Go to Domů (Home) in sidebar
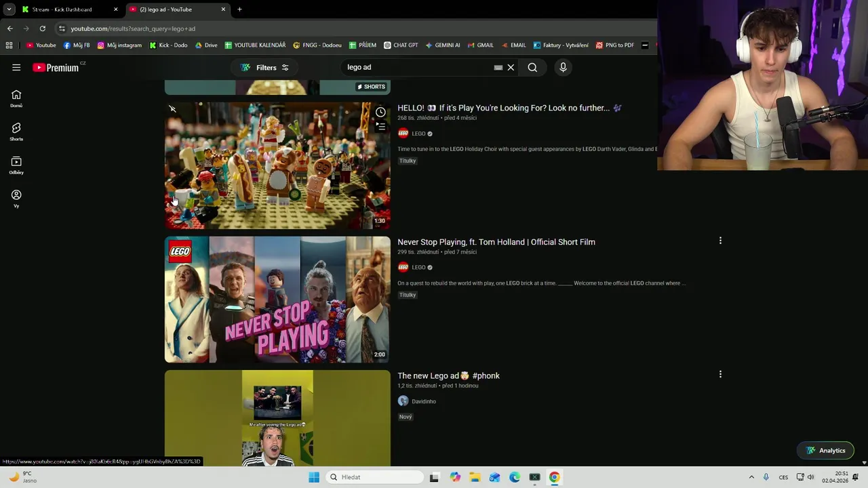 [16, 98]
